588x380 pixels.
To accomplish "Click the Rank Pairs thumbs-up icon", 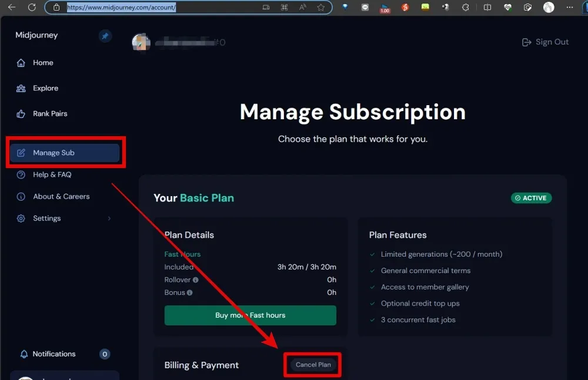I will point(21,114).
